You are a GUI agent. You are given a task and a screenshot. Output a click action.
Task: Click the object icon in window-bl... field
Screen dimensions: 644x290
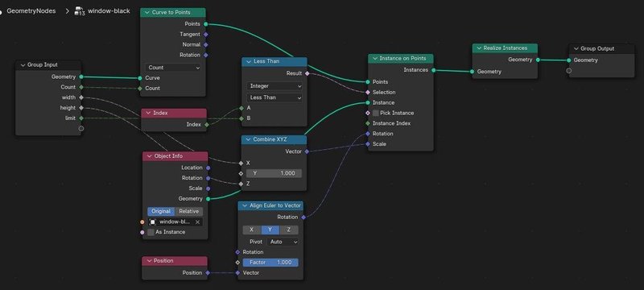[x=153, y=222]
